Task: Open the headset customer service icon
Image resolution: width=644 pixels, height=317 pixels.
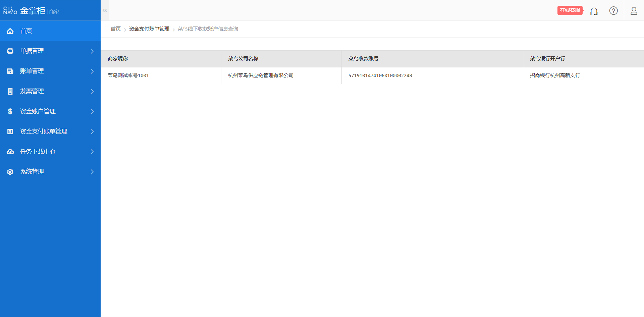Action: click(594, 11)
